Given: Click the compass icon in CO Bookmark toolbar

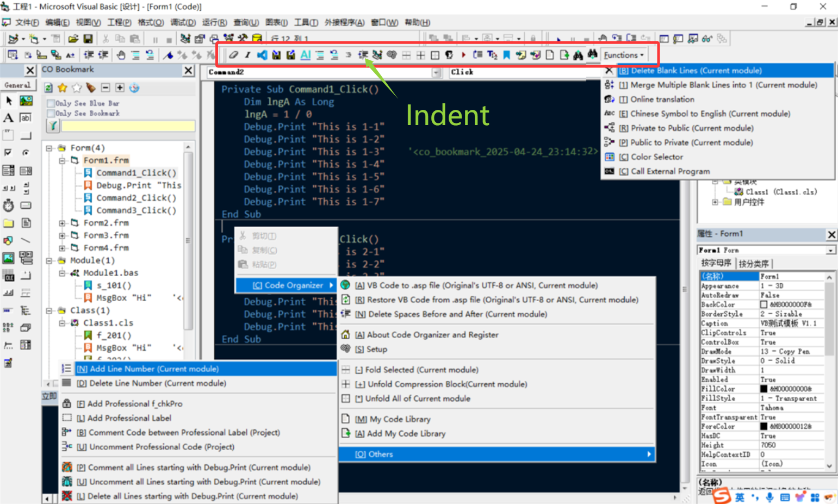Looking at the screenshot, I should 134,88.
